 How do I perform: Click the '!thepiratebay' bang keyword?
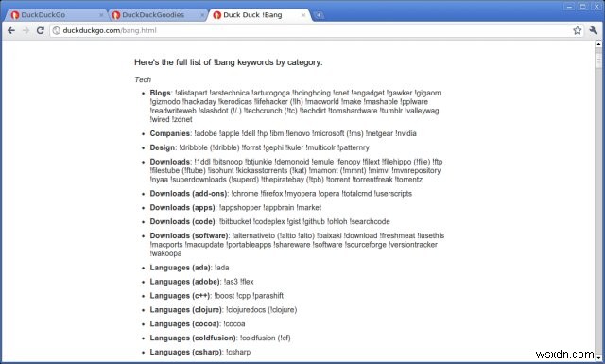(x=283, y=180)
